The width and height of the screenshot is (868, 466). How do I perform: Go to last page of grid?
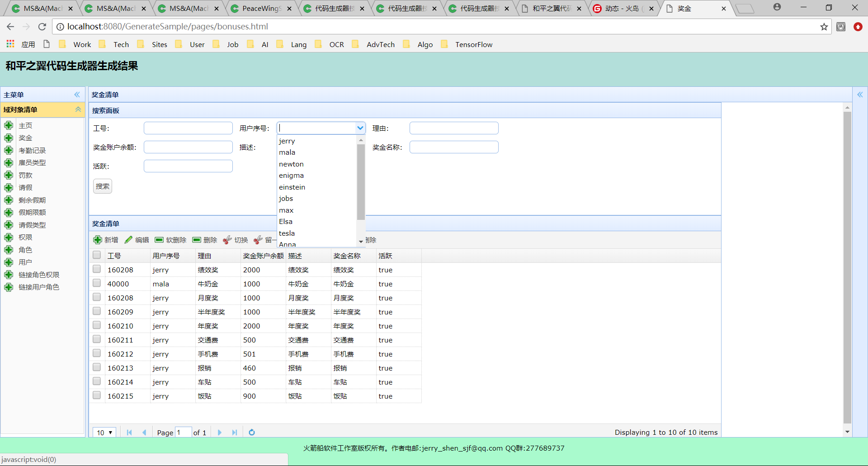235,433
